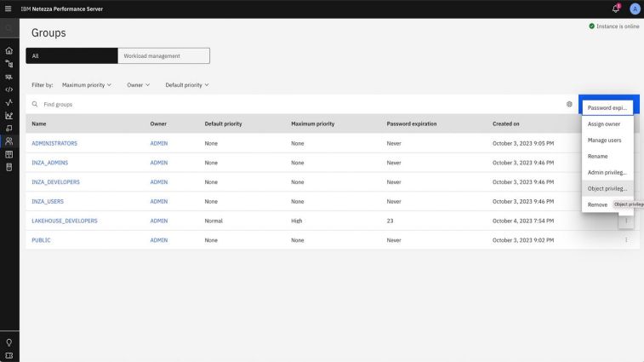Viewport: 644px width, 362px height.
Task: Open the LAKEHOUSE_DEVELOPERS group link
Action: click(x=65, y=221)
